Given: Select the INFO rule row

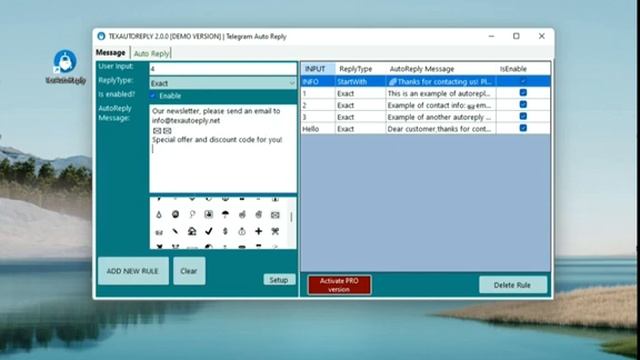Looking at the screenshot, I should (426, 81).
